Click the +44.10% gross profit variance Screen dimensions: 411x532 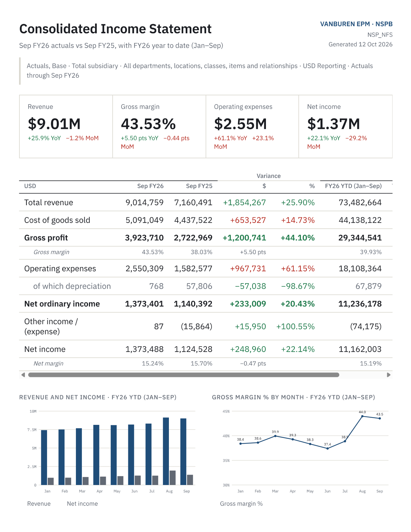click(298, 238)
